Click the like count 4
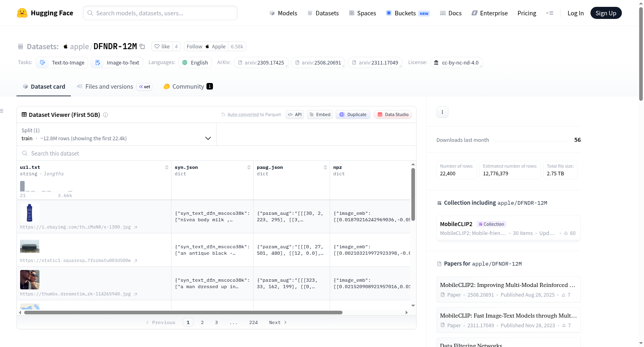This screenshot has height=347, width=644. (176, 46)
